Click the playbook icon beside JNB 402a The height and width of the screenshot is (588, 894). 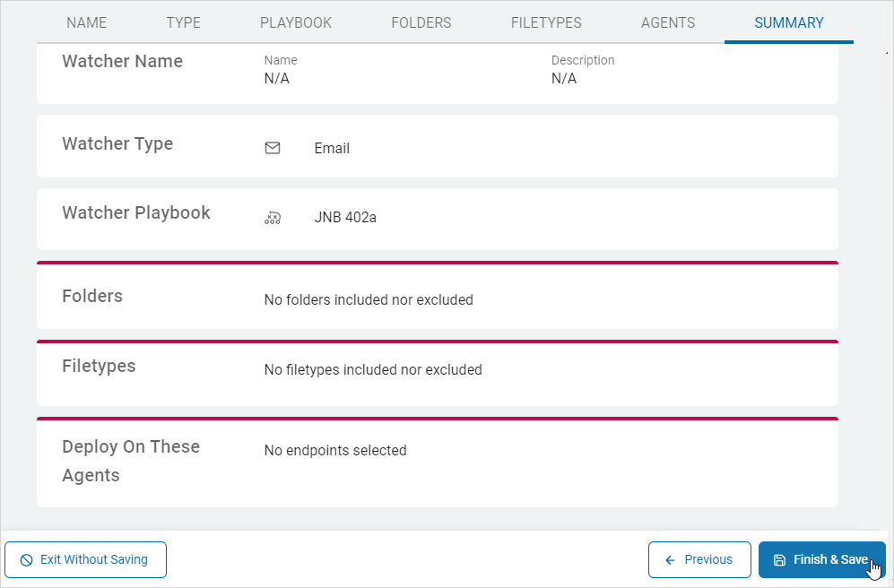[x=273, y=217]
